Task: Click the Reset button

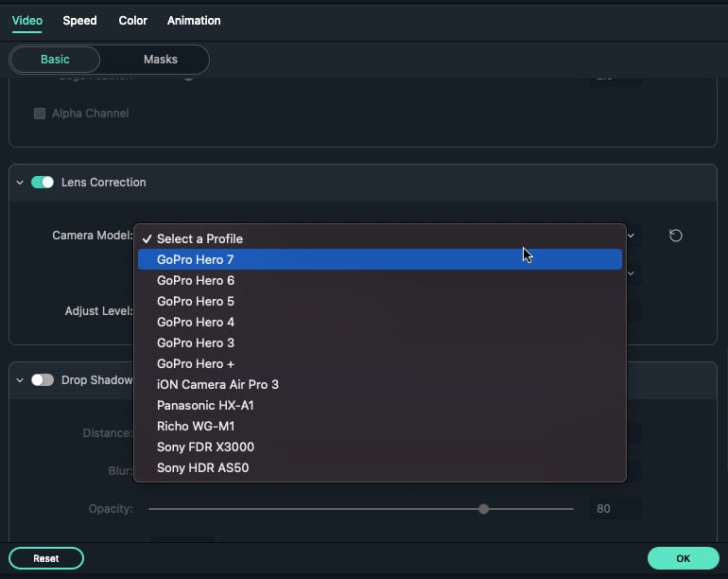Action: [46, 558]
